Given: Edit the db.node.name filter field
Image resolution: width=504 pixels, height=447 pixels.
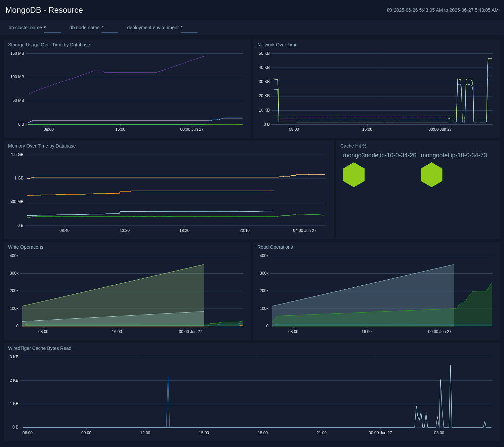Looking at the screenshot, I should pos(110,28).
